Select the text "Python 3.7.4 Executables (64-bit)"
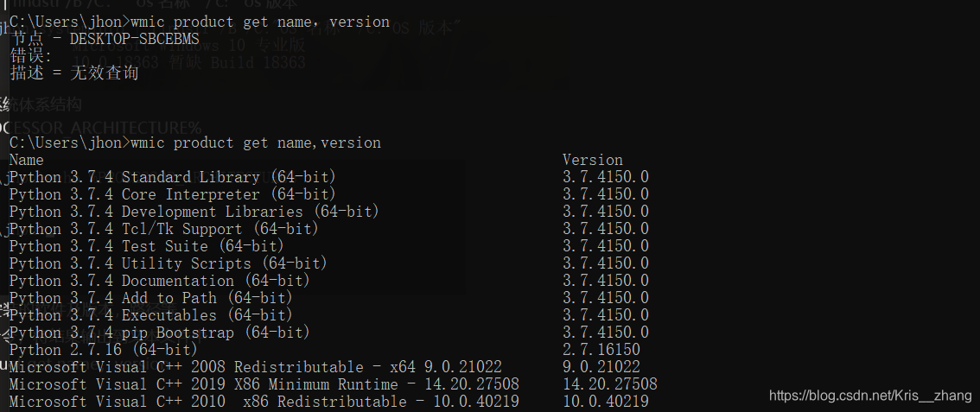 [150, 315]
